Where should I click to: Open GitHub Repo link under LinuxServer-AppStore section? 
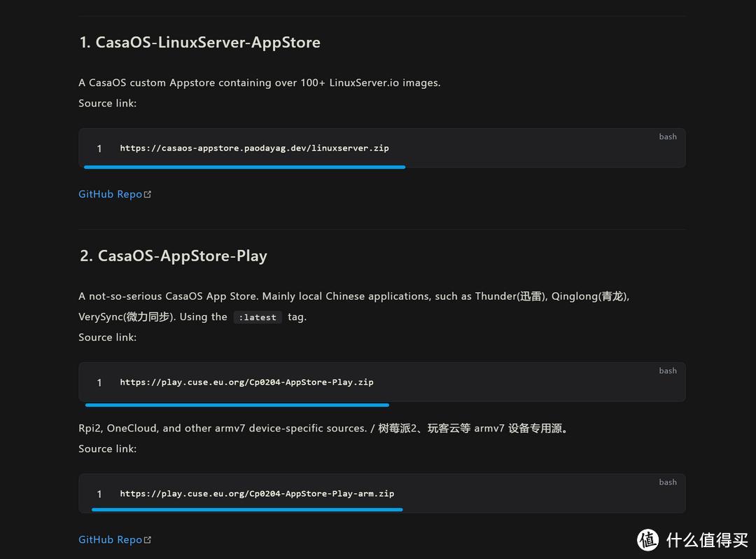click(110, 194)
